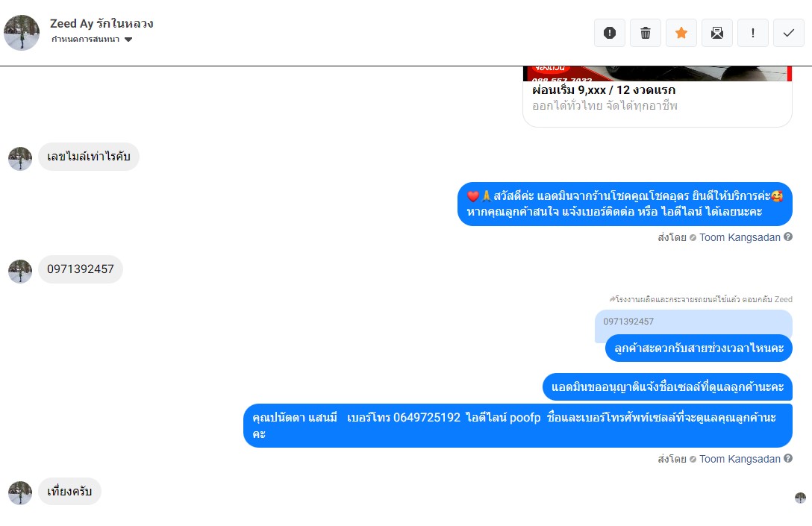The height and width of the screenshot is (526, 812).
Task: Click the greeting message with heart emoji
Action: (625, 204)
